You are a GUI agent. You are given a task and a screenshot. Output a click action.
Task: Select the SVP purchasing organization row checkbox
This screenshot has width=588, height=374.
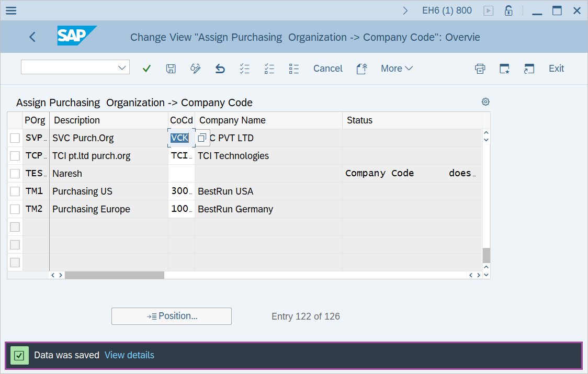[14, 138]
